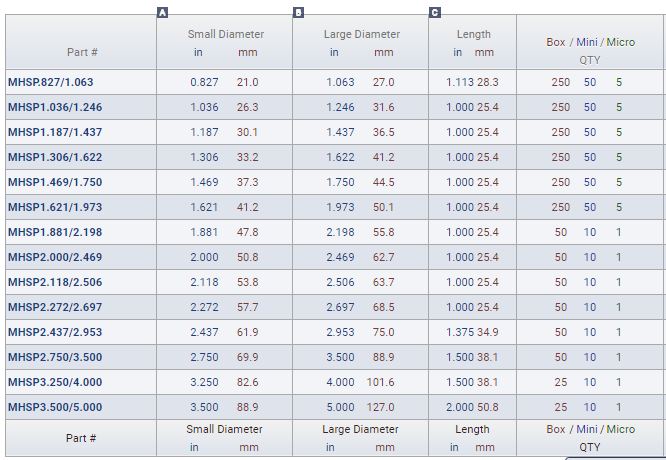Click the top Small Diameter column header
This screenshot has height=460, width=666.
[226, 34]
